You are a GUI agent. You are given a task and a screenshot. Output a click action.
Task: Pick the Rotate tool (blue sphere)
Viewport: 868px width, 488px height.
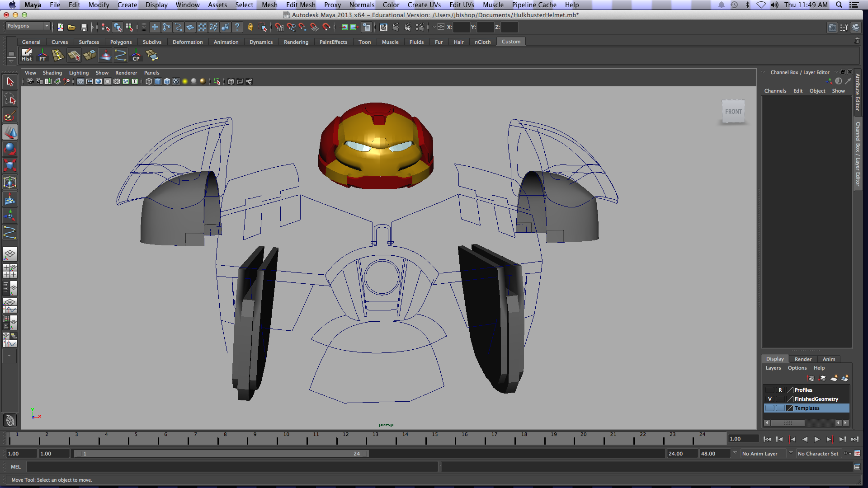pos(10,149)
